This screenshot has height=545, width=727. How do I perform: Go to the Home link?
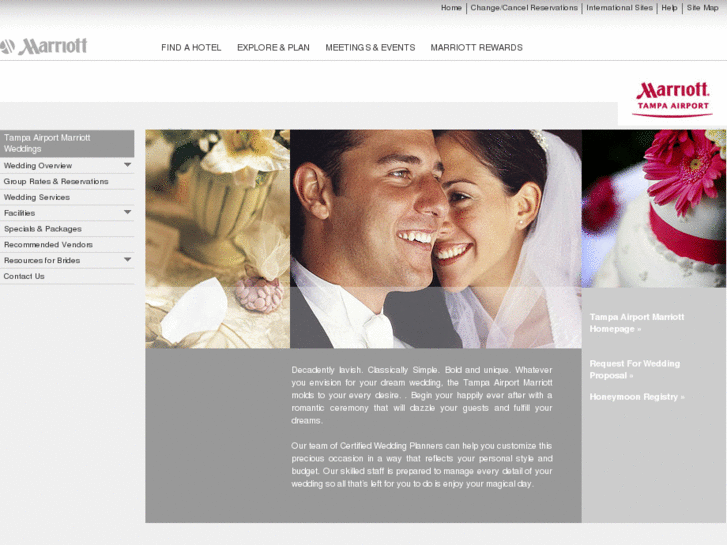pos(451,7)
